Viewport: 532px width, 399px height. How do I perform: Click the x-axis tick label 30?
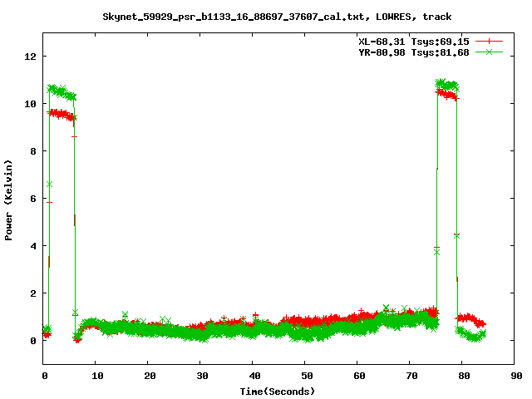tap(202, 376)
